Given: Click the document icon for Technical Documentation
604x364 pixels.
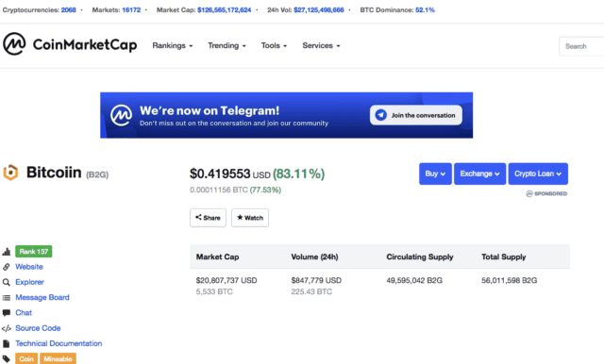Looking at the screenshot, I should (7, 343).
